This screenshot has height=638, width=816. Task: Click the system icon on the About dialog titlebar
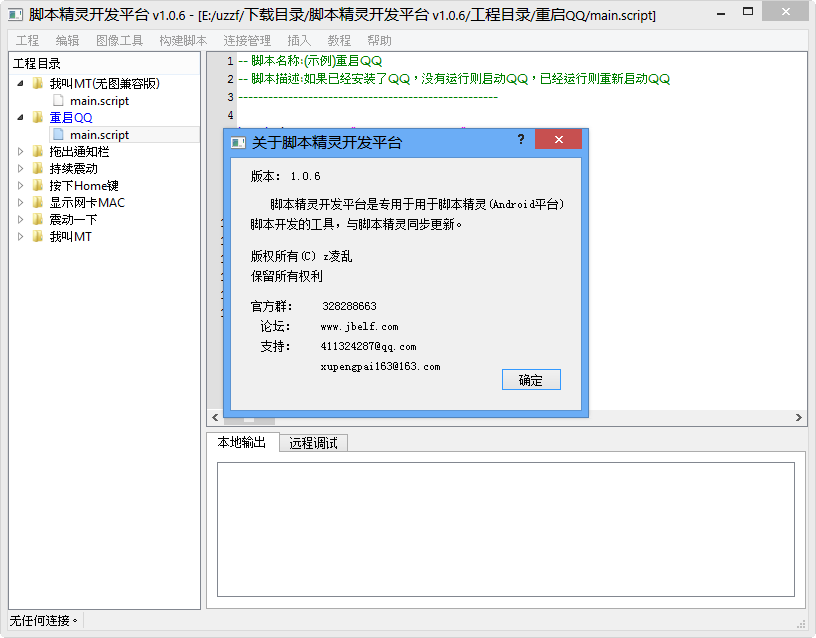[238, 140]
